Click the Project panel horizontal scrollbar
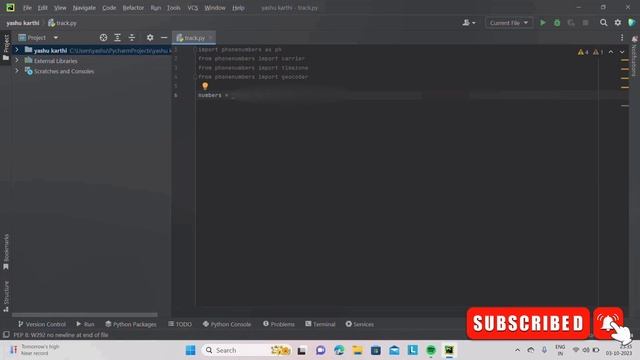The width and height of the screenshot is (640, 360). click(x=84, y=315)
